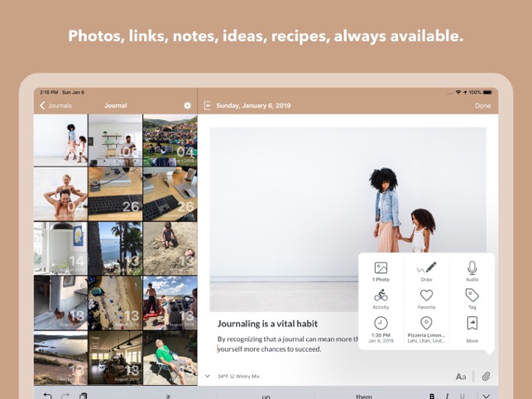This screenshot has width=532, height=399.
Task: Collapse the keyboard with the down chevron
Action: (486, 396)
